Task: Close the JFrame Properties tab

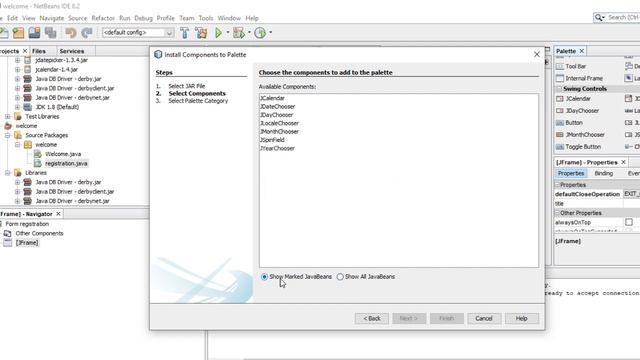Action: 623,162
